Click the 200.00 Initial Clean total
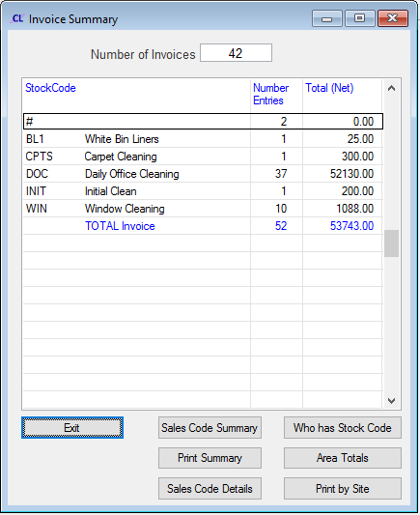 pos(357,191)
